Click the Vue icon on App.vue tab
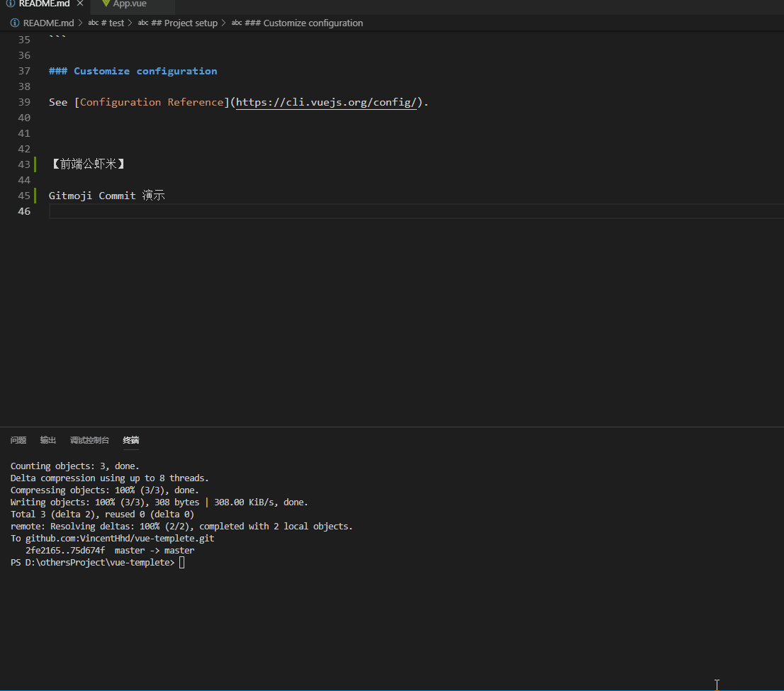This screenshot has height=691, width=784. pyautogui.click(x=106, y=4)
